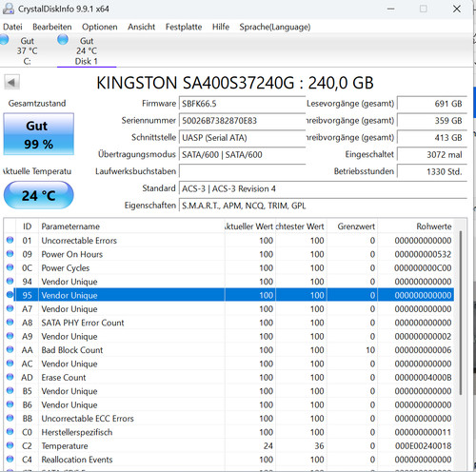476x472 pixels.
Task: Select the A8 SATA PHY Error Count row
Action: coord(229,323)
